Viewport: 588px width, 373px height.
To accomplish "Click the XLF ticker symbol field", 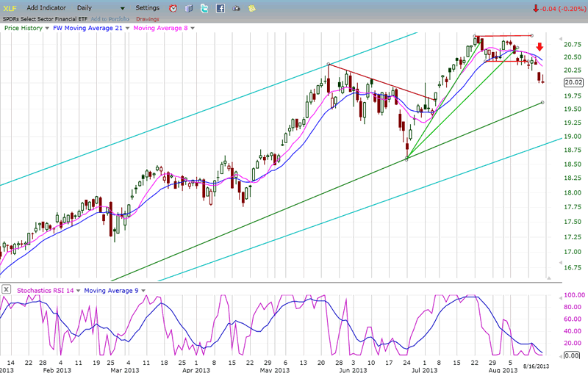I will click(x=10, y=8).
